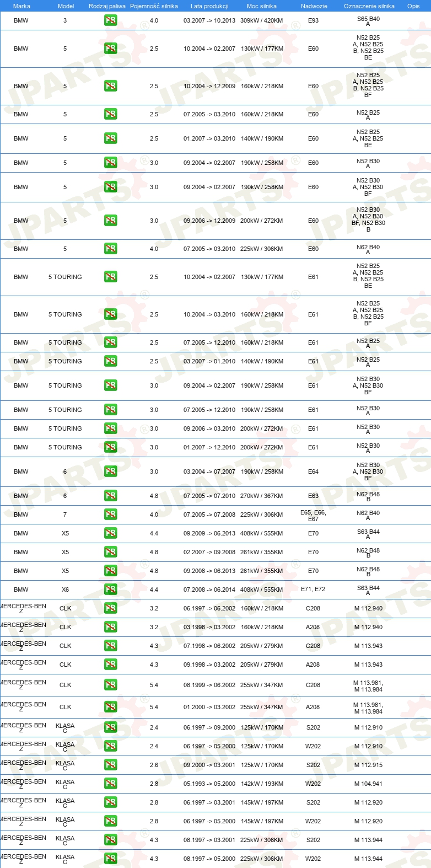Select the 270kW / 367KM power cell
Image resolution: width=431 pixels, height=868 pixels.
pyautogui.click(x=262, y=496)
